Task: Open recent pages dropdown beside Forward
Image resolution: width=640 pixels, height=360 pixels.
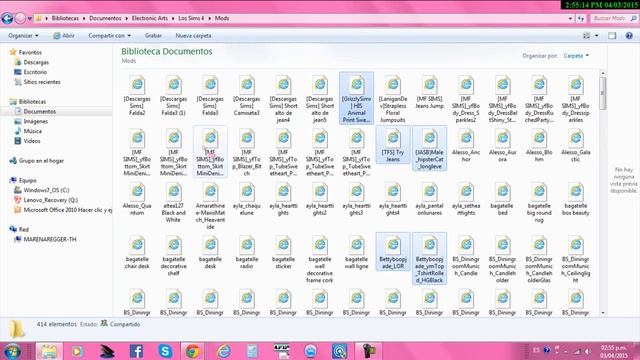Action: (x=30, y=18)
